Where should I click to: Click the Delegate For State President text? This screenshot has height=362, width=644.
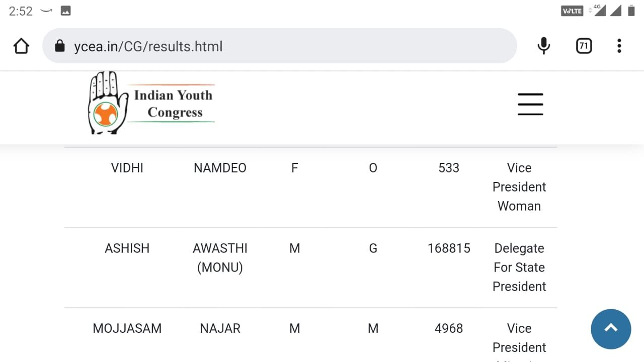(519, 267)
